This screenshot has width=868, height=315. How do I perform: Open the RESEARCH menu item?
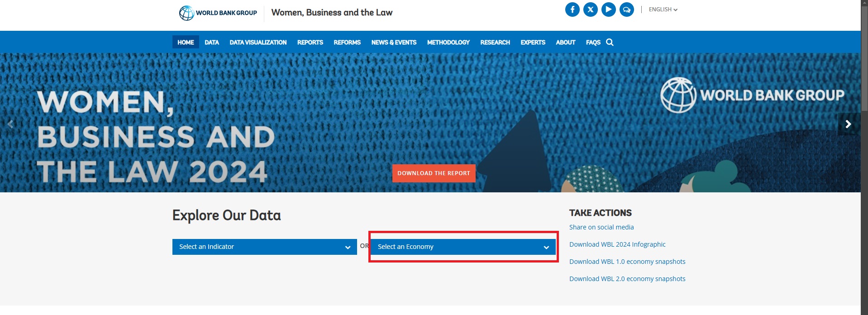tap(495, 42)
